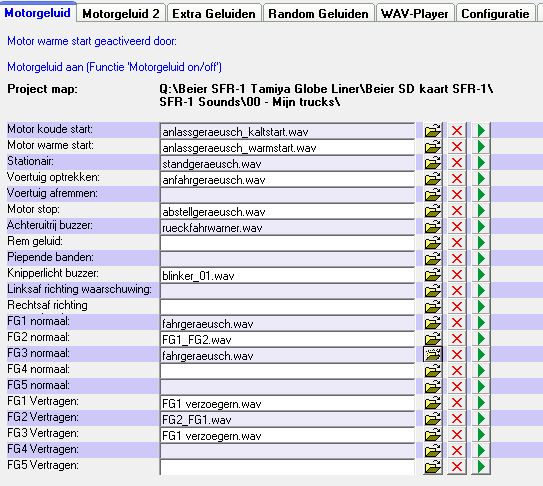Click the FG2 normaal field with FG1_FG2.wav

coord(287,339)
